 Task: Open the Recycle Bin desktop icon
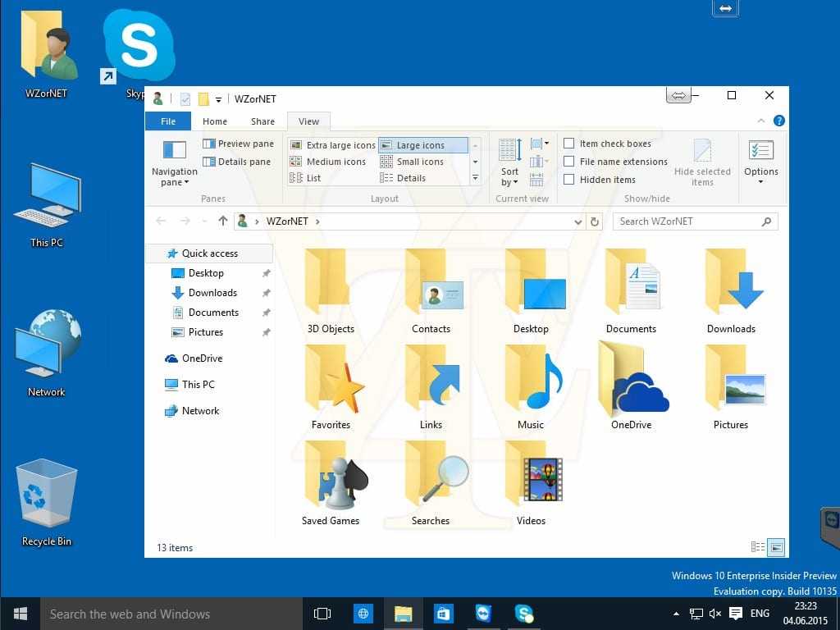[46, 503]
